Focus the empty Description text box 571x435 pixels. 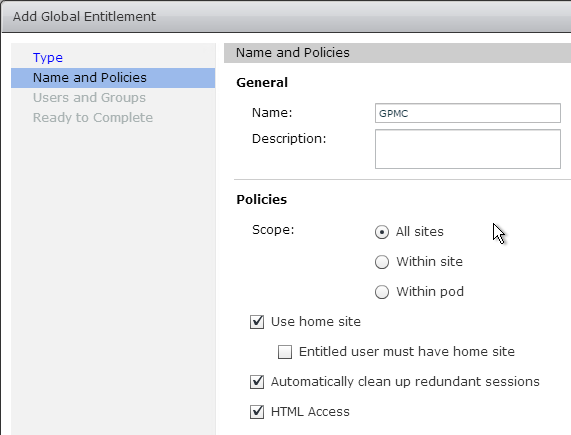pyautogui.click(x=468, y=149)
